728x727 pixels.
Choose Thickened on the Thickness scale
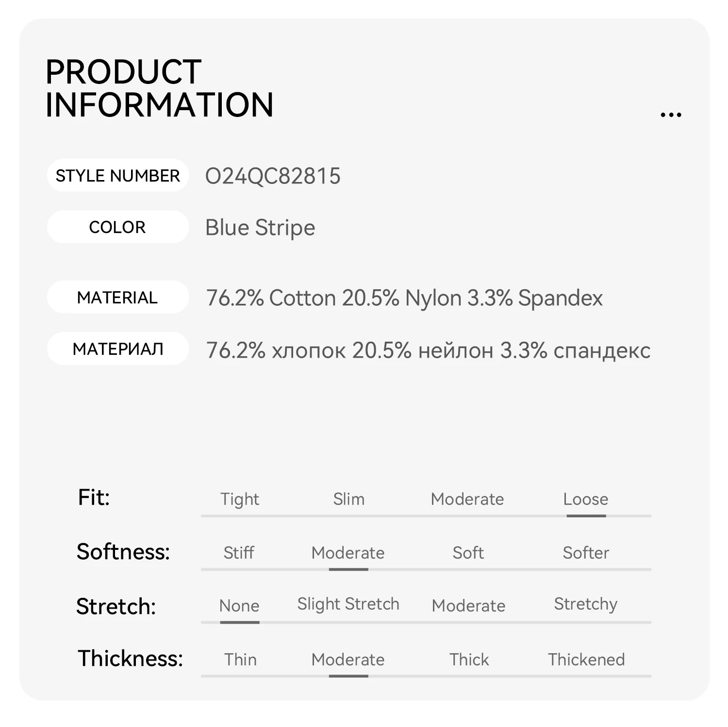pyautogui.click(x=586, y=659)
